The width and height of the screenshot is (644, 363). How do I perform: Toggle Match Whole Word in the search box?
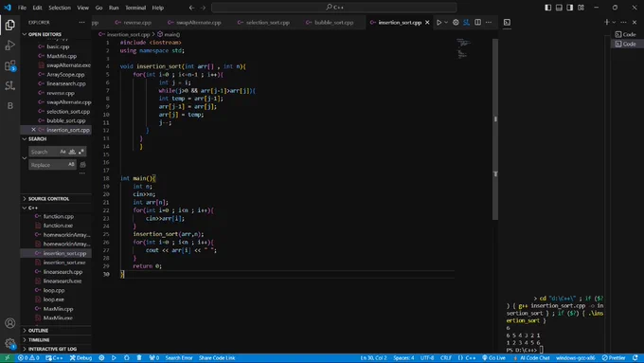72,152
